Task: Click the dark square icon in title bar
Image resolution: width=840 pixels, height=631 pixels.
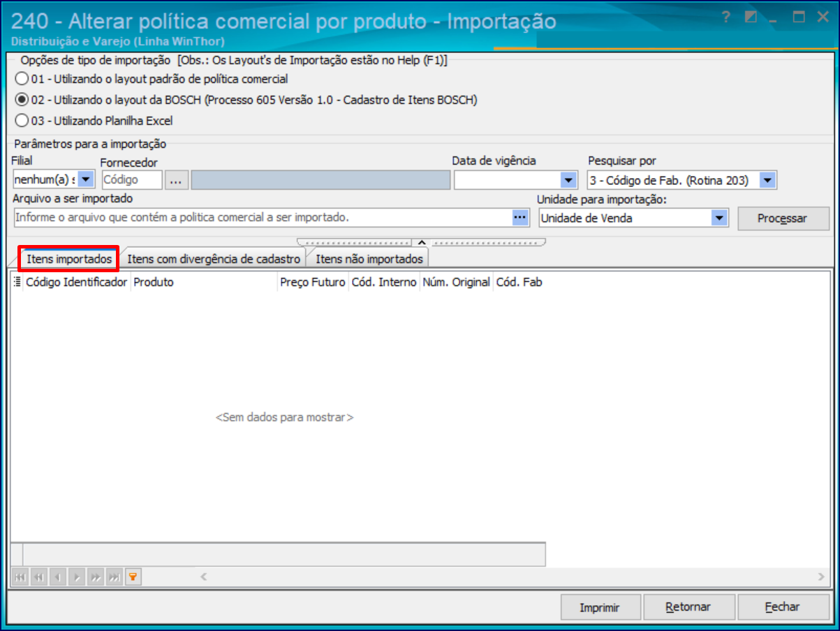Action: [x=751, y=18]
